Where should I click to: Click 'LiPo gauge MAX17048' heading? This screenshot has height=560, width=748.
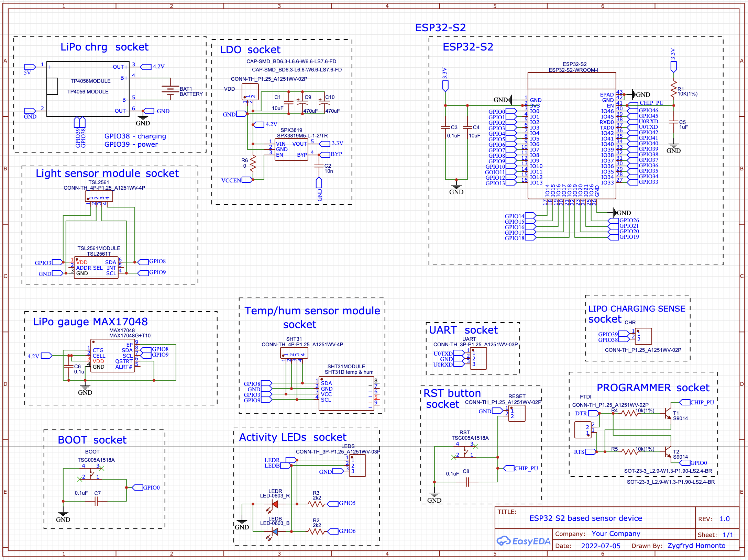(90, 322)
